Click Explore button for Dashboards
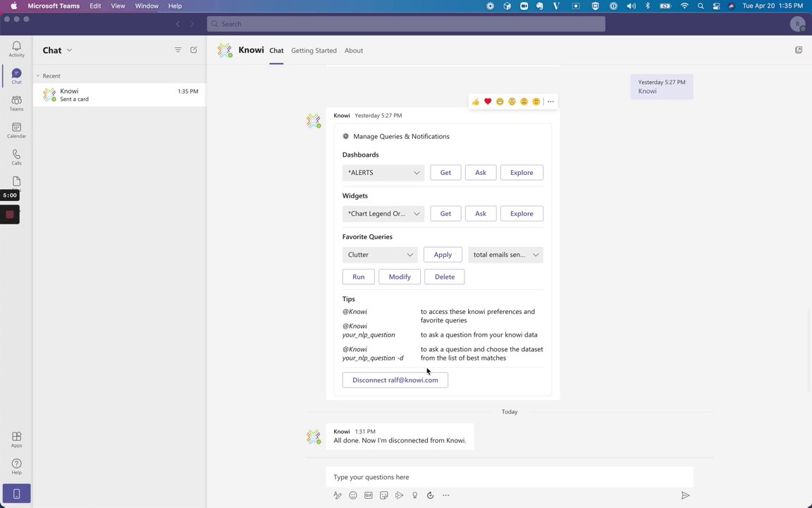Viewport: 812px width, 508px height. pyautogui.click(x=522, y=173)
